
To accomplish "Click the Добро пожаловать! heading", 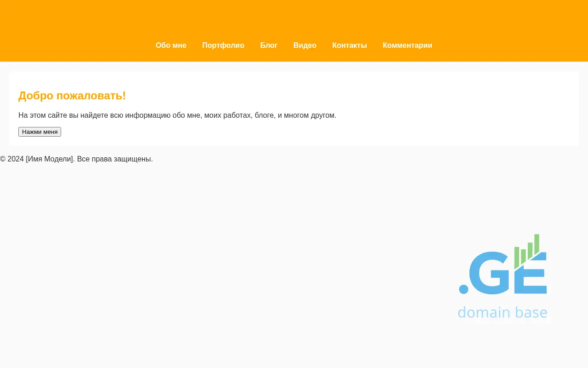I will point(72,96).
